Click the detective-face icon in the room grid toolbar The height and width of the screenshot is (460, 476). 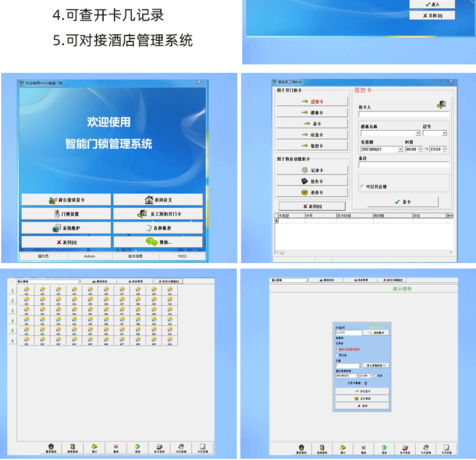pyautogui.click(x=51, y=448)
